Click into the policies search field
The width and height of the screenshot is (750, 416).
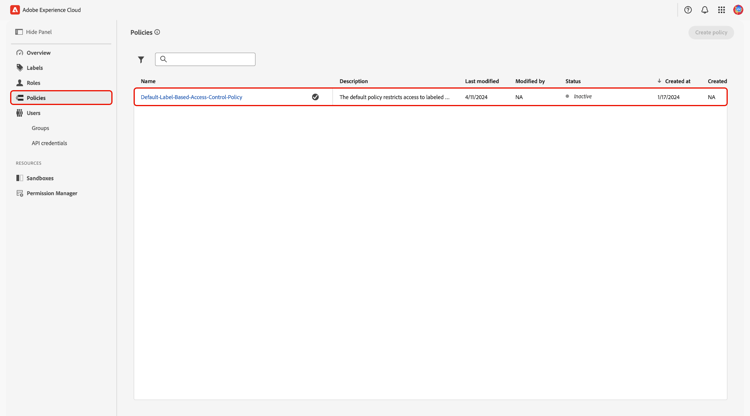point(205,59)
